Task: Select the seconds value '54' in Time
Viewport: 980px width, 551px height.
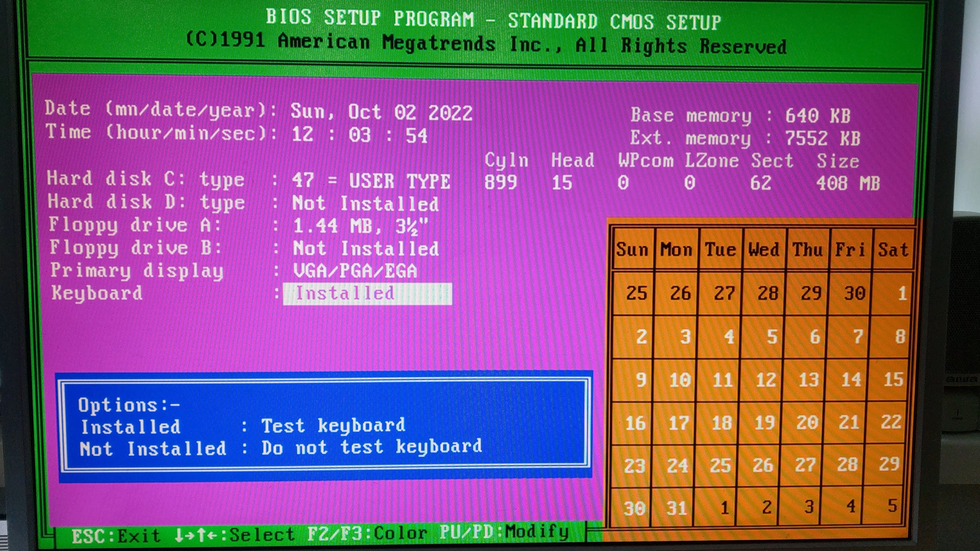Action: click(x=417, y=136)
